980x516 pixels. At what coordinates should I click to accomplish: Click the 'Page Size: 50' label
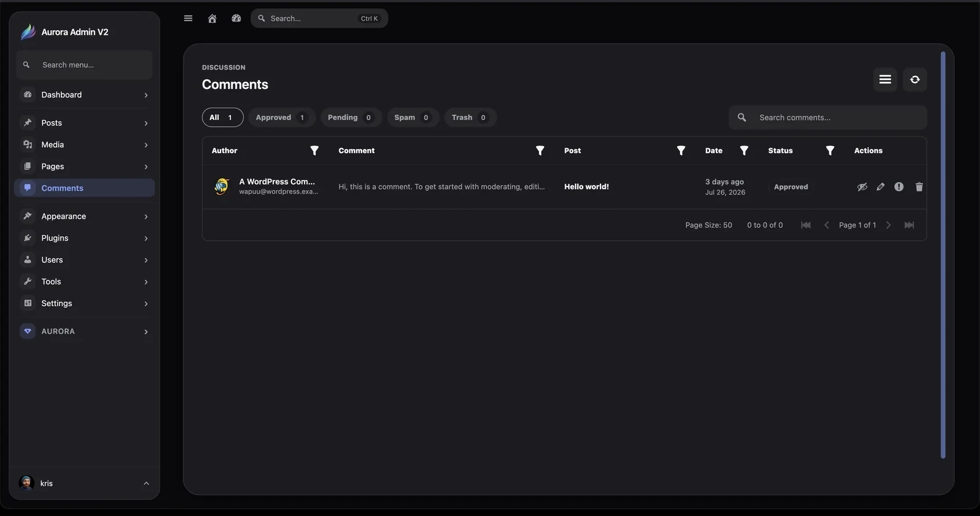708,225
